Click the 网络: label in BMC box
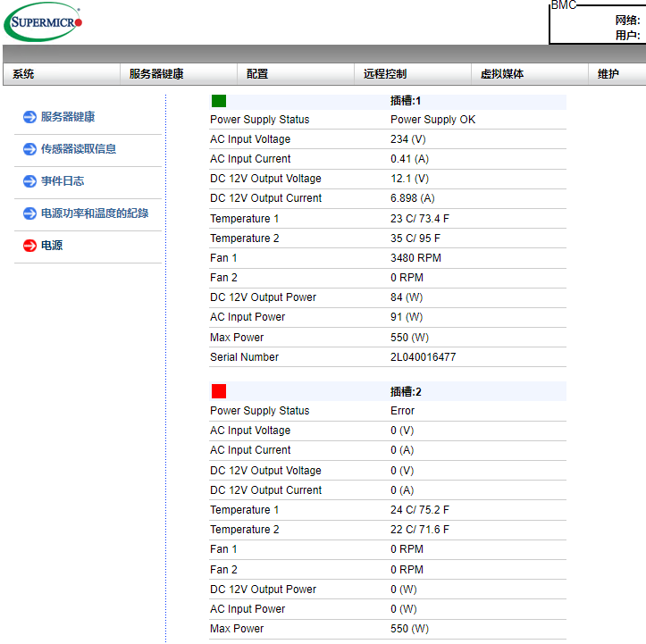The width and height of the screenshot is (646, 644). pos(628,21)
